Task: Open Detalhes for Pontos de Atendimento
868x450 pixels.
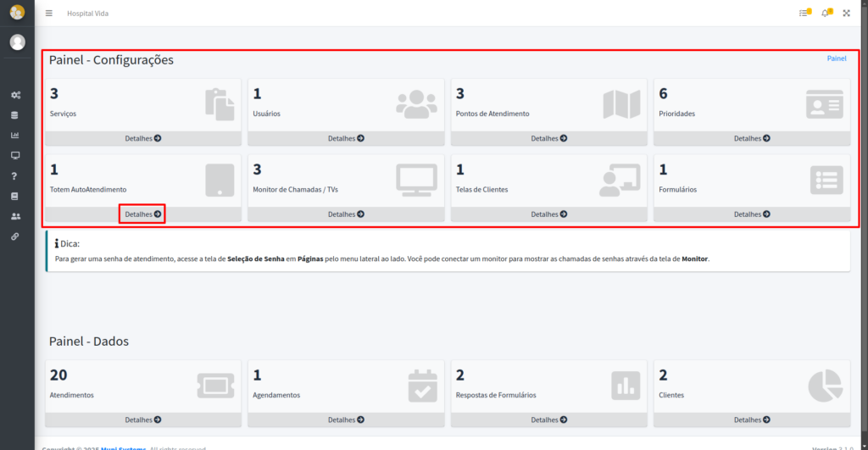Action: pos(549,138)
